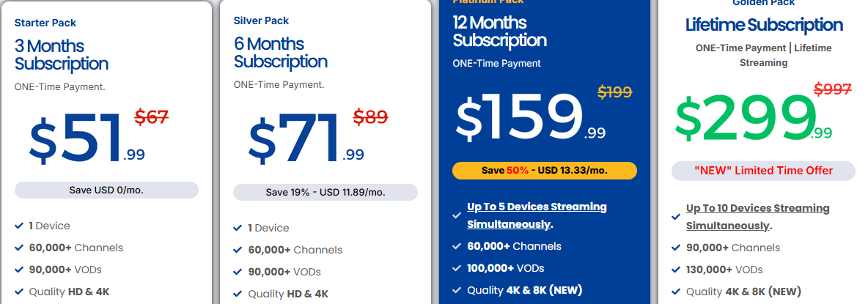This screenshot has width=868, height=304.
Task: Click checkmark beside Platinum '100,000+ VODs'
Action: [457, 268]
